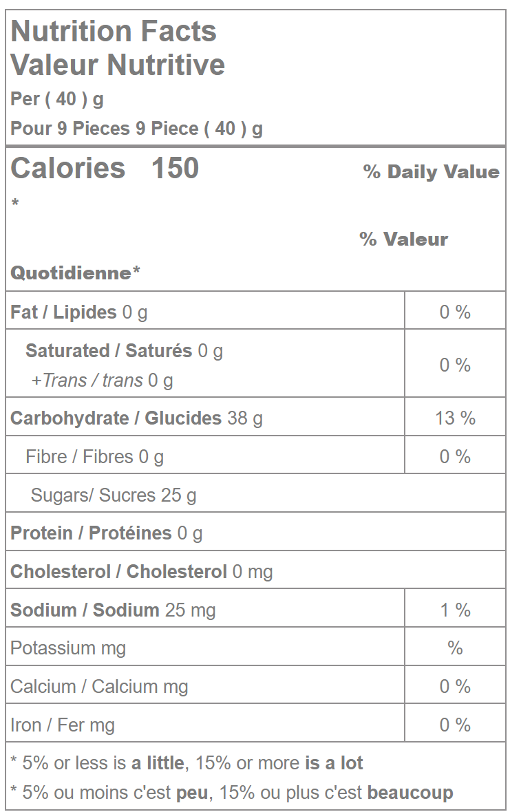Click the Cholesterol 0 mg row
The width and height of the screenshot is (510, 812).
pos(141,572)
